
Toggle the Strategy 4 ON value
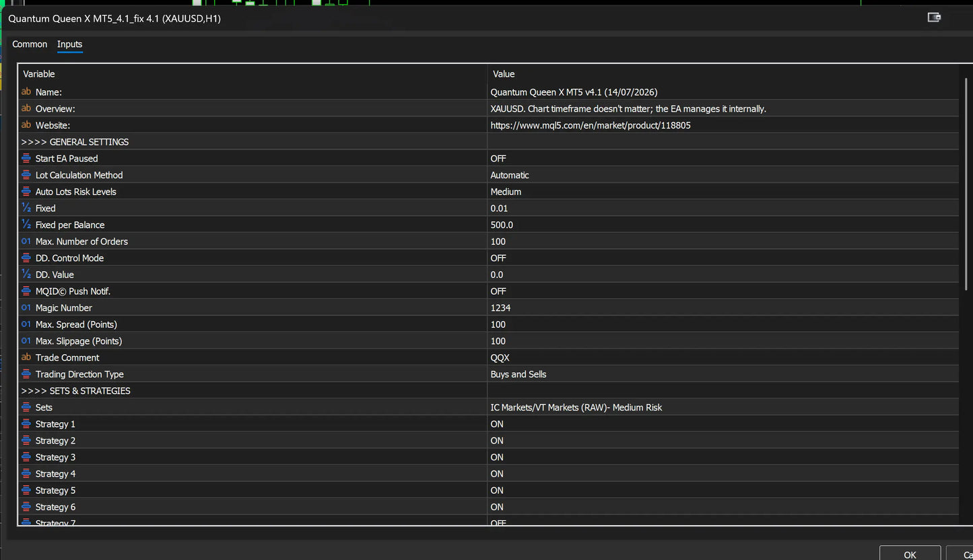point(723,474)
